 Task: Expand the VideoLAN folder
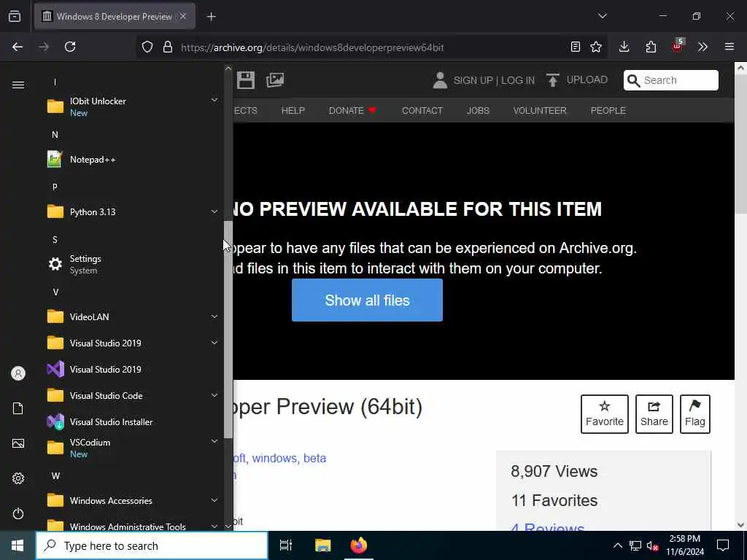pyautogui.click(x=214, y=316)
